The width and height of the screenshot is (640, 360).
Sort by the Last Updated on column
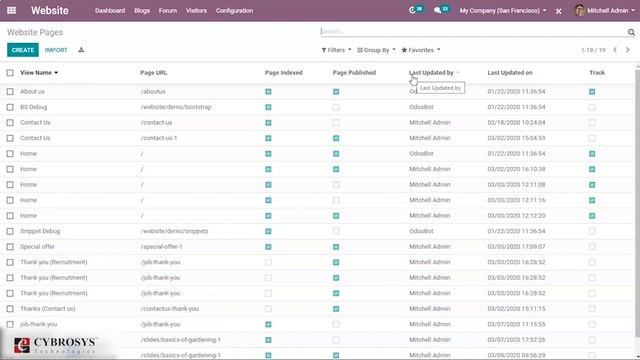510,73
